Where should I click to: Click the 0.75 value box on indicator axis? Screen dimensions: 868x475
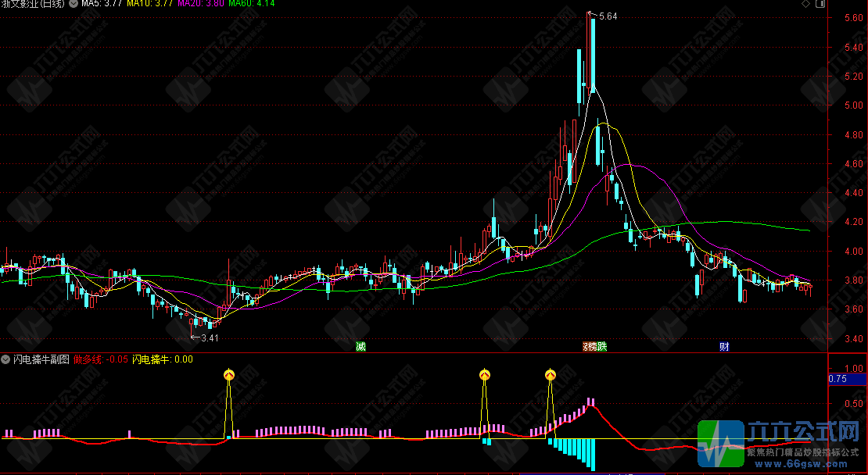tap(838, 379)
